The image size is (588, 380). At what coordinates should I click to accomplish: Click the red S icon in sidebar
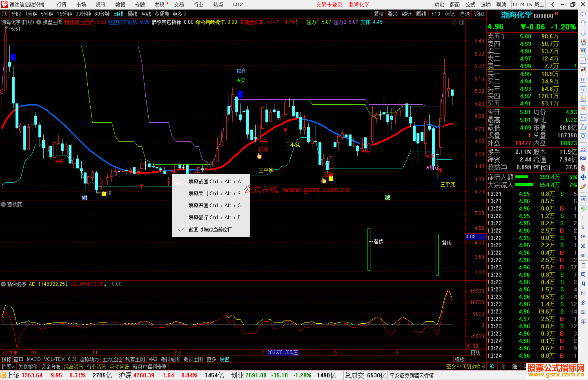(583, 168)
